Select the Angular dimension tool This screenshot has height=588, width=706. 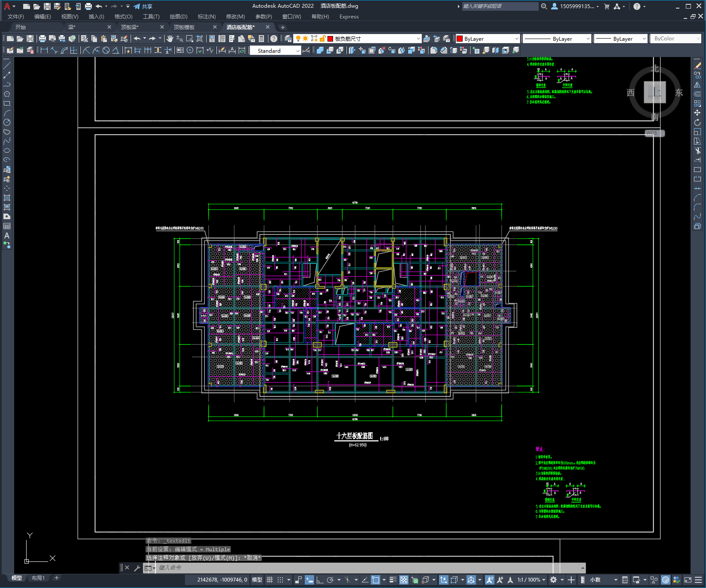click(x=115, y=51)
